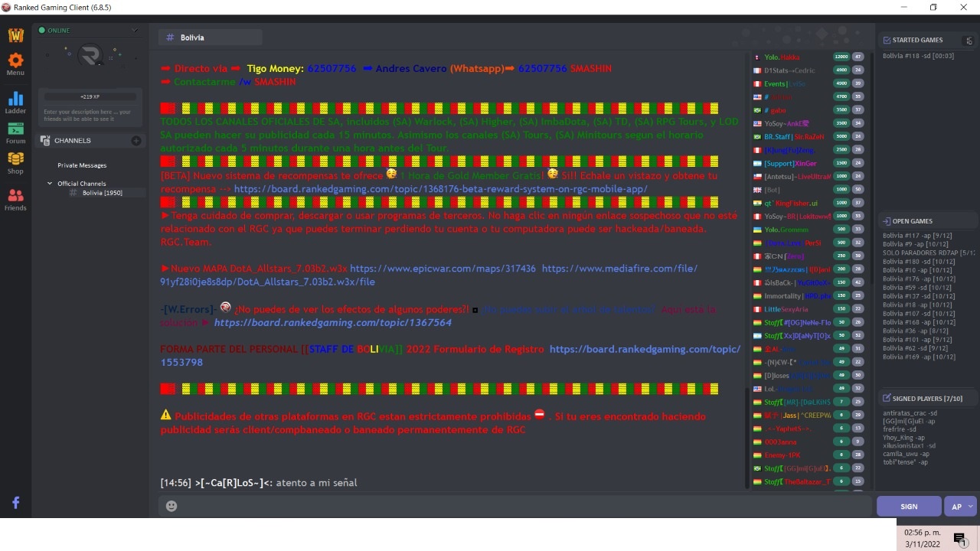
Task: Click the Peru flag beside Events|LviSo
Action: [x=757, y=84]
